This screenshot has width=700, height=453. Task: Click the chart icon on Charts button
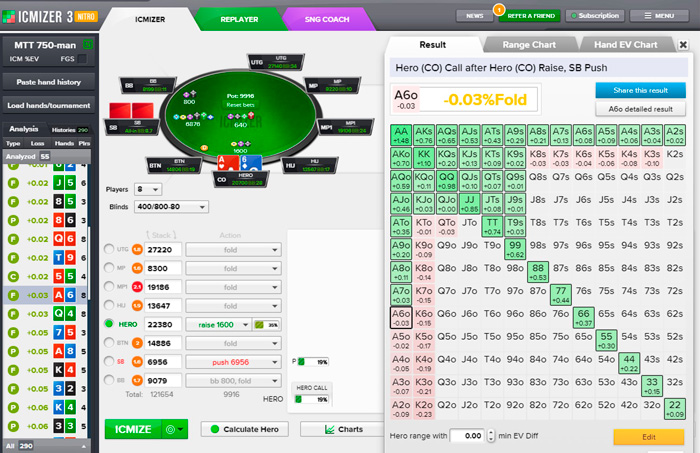tap(329, 429)
